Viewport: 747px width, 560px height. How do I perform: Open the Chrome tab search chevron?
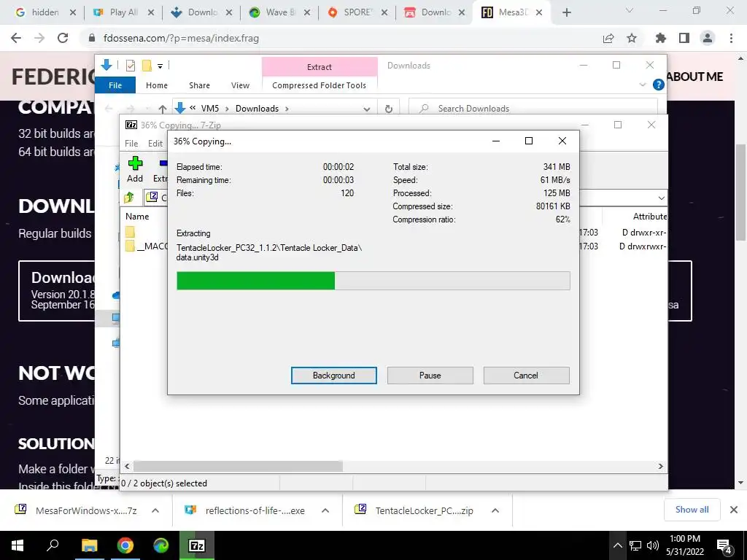pos(630,10)
